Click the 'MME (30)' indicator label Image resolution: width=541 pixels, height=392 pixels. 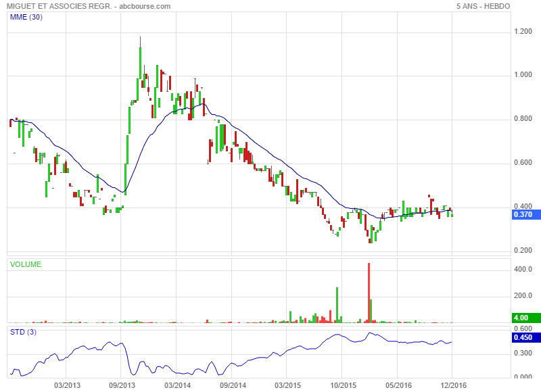(26, 17)
